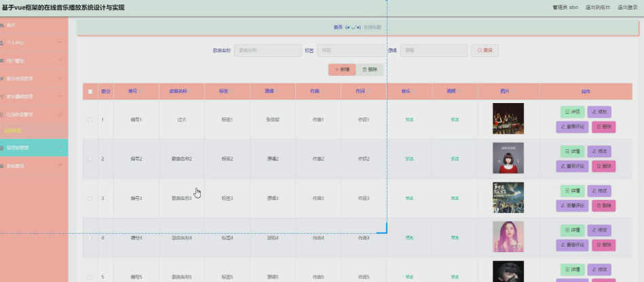Sort table by the 视频 column sort arrows
The height and width of the screenshot is (282, 644).
pyautogui.click(x=459, y=92)
